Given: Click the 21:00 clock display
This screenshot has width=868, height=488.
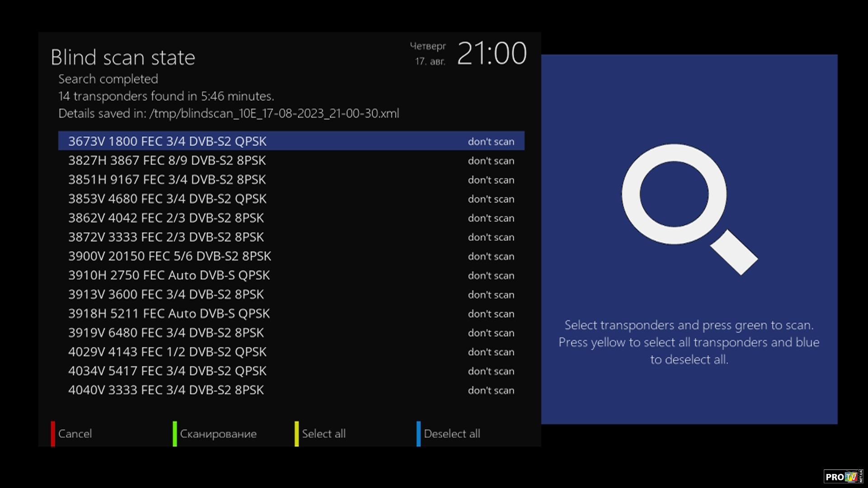Looking at the screenshot, I should [491, 54].
